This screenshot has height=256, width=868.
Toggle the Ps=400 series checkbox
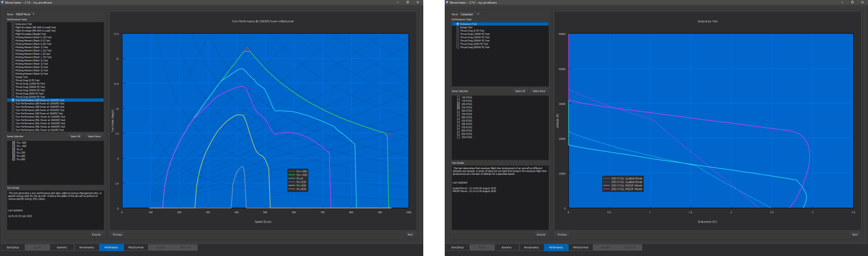14,156
